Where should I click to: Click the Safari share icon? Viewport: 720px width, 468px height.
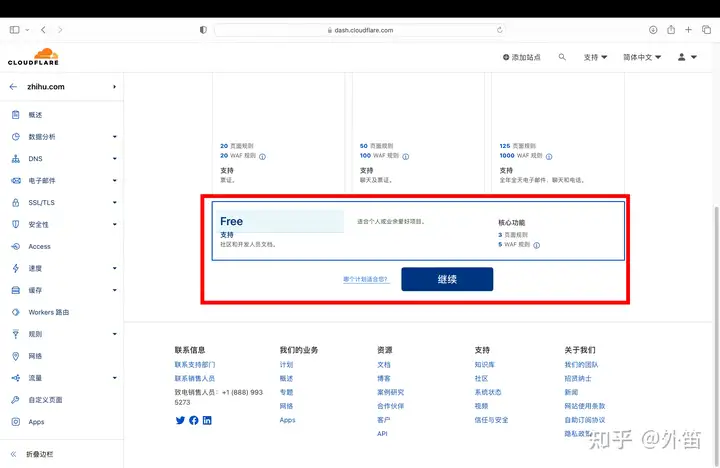tap(671, 30)
